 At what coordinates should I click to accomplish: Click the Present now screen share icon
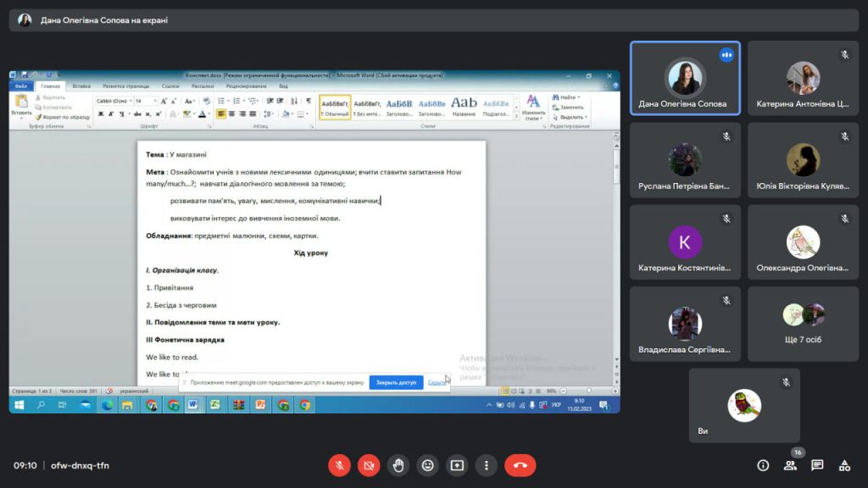tap(457, 465)
